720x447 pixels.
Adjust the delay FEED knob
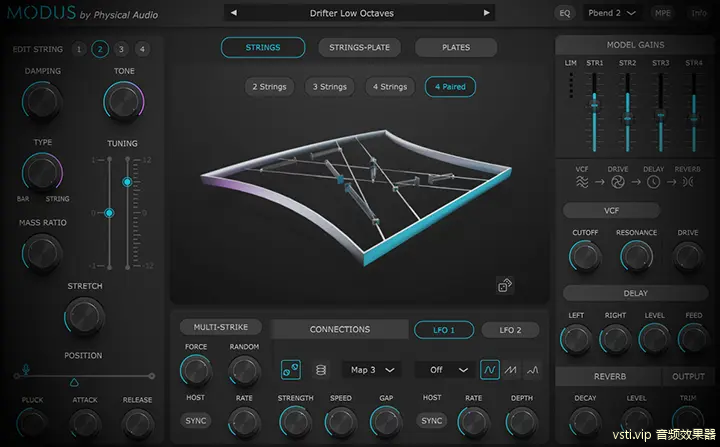pos(693,339)
